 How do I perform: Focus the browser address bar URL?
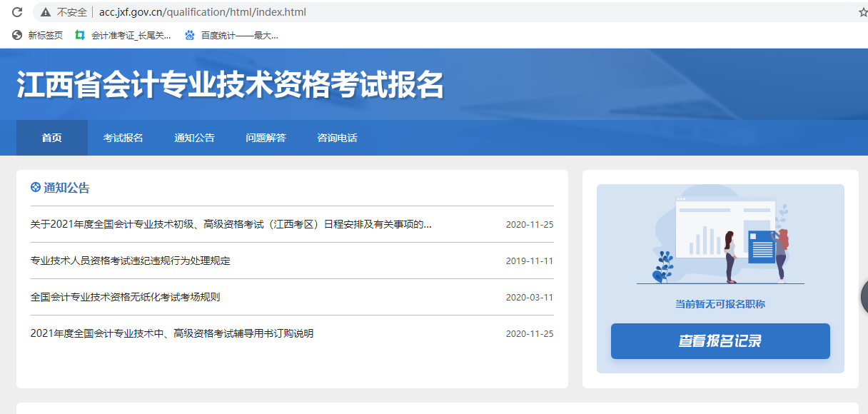(203, 12)
